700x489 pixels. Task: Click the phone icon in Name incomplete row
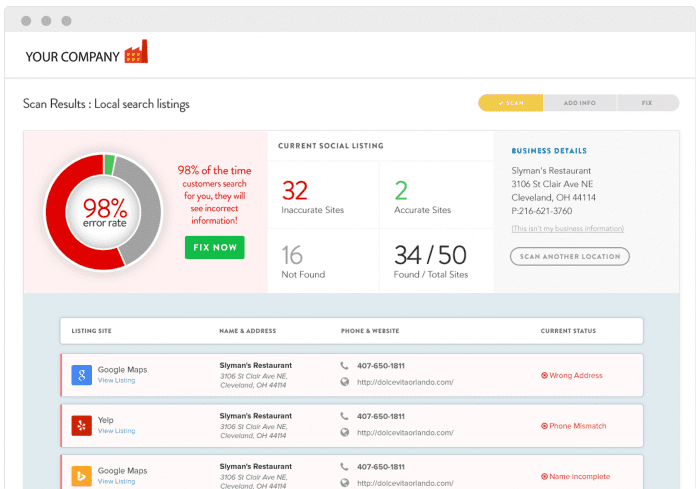pos(344,467)
